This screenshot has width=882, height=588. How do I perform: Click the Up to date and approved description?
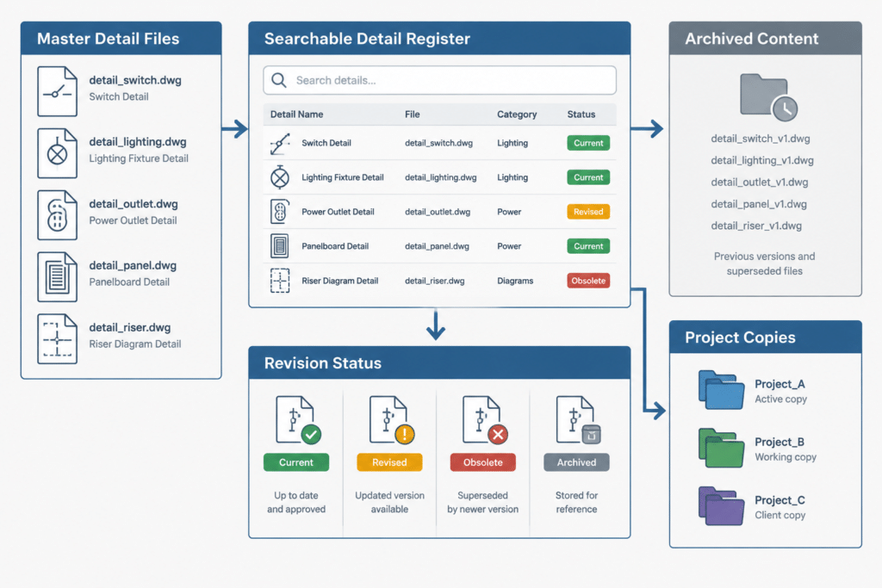pos(296,502)
